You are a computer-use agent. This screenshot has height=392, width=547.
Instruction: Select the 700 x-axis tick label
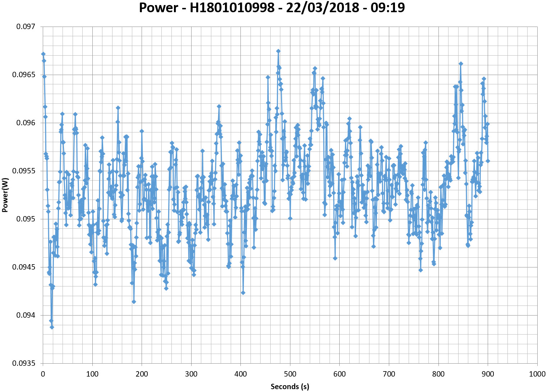point(389,374)
